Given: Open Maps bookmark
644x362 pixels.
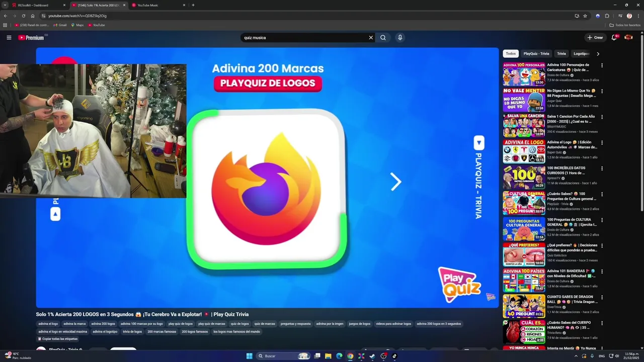Looking at the screenshot, I should click(77, 25).
